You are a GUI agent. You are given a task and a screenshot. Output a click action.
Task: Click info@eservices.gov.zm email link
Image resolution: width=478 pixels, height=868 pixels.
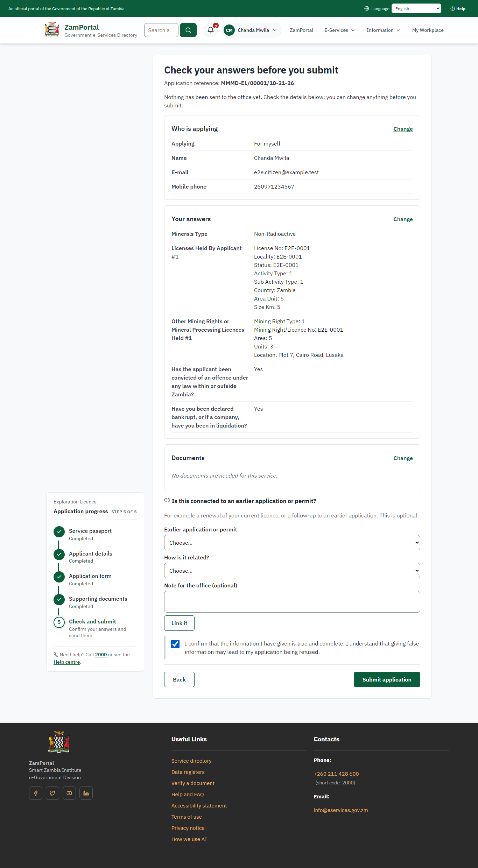(341, 810)
